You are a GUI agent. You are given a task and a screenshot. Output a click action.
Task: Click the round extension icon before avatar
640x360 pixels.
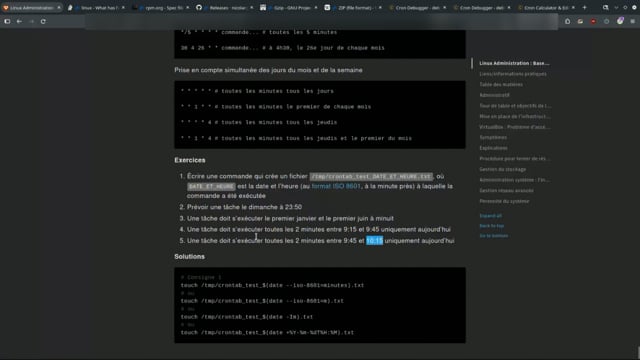pos(607,21)
